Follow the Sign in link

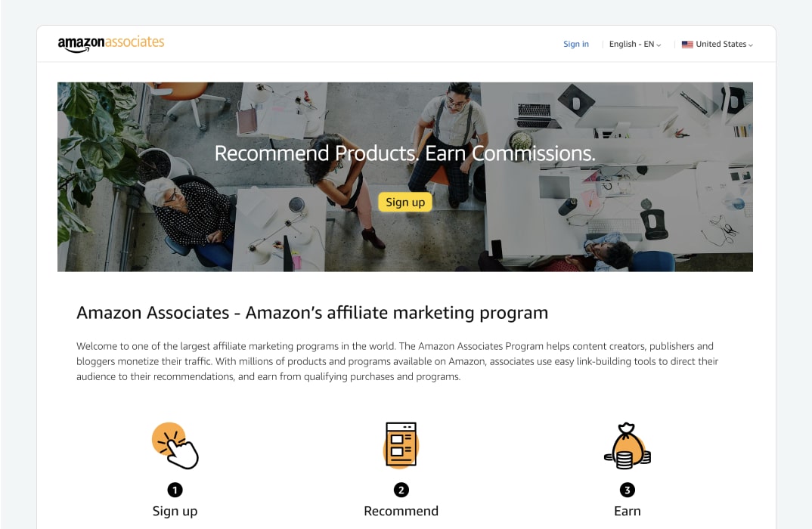[576, 45]
